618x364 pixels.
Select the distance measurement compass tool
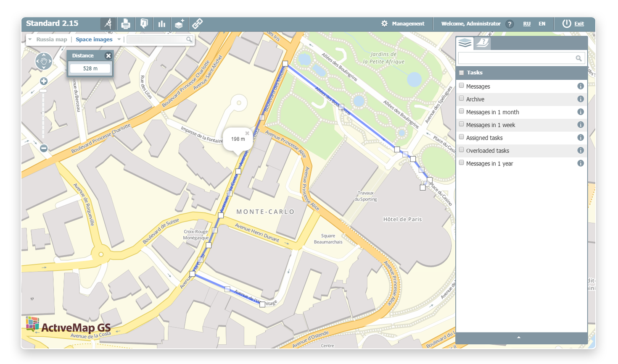[x=108, y=24]
